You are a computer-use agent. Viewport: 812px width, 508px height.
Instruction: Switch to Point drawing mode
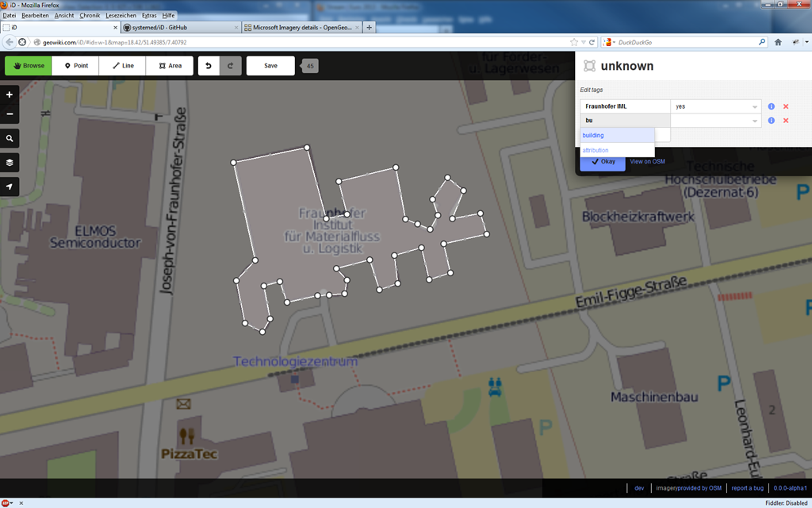pyautogui.click(x=75, y=66)
